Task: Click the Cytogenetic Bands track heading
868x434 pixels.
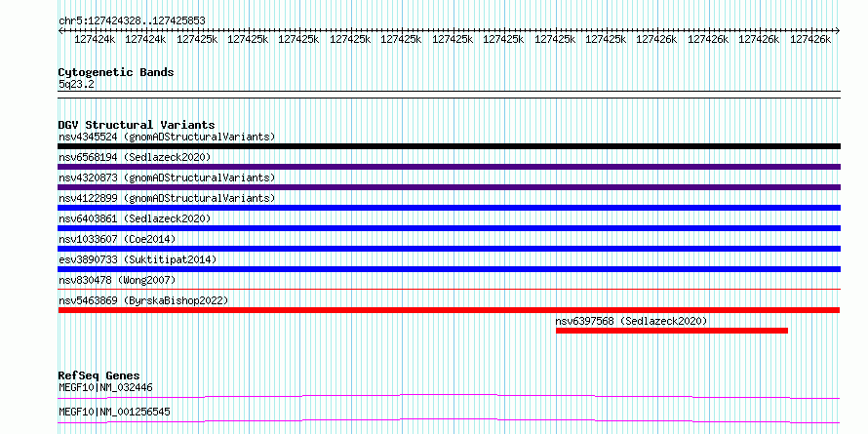Action: coord(116,72)
